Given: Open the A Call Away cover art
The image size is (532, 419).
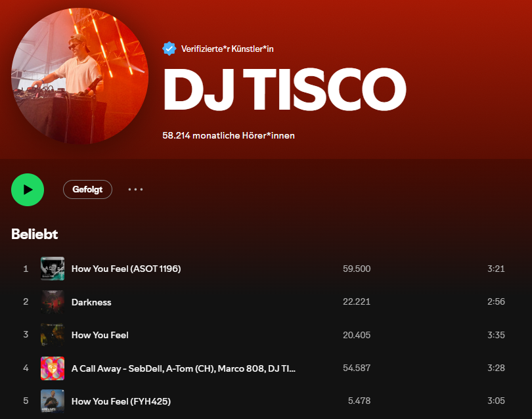Looking at the screenshot, I should click(x=53, y=368).
